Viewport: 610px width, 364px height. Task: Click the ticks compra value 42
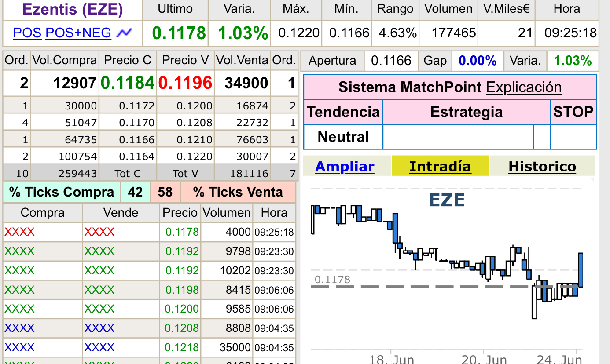135,192
